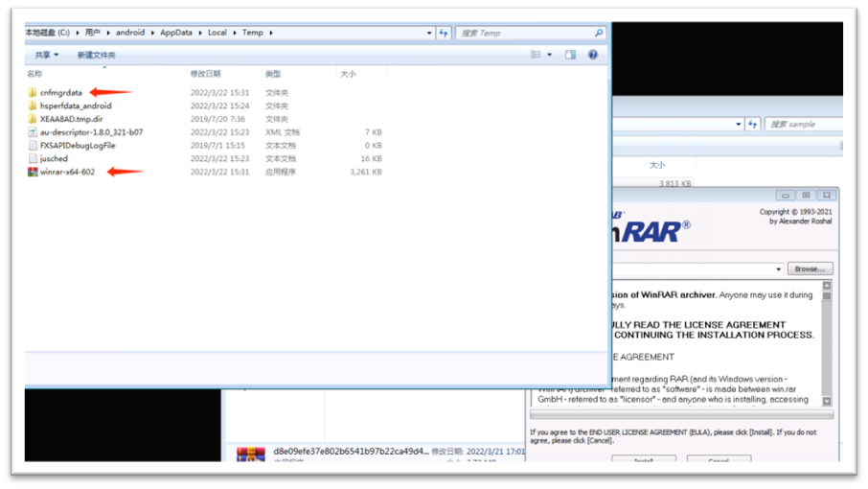Click the AppData segment in address path
The image size is (868, 489).
point(175,33)
